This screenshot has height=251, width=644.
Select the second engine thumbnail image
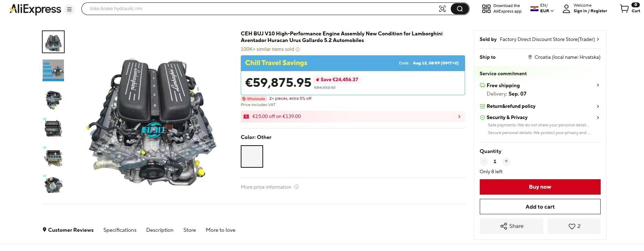[53, 70]
